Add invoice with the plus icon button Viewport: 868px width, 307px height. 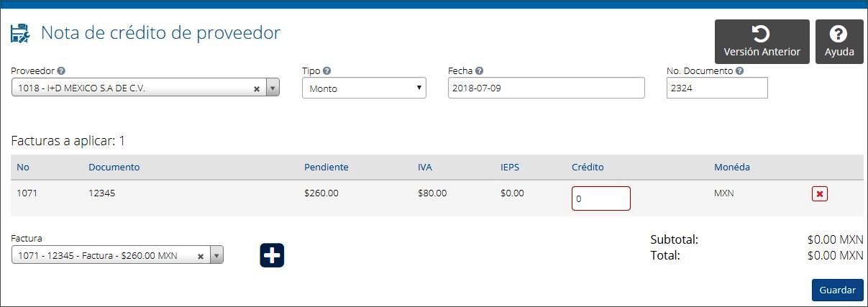272,255
